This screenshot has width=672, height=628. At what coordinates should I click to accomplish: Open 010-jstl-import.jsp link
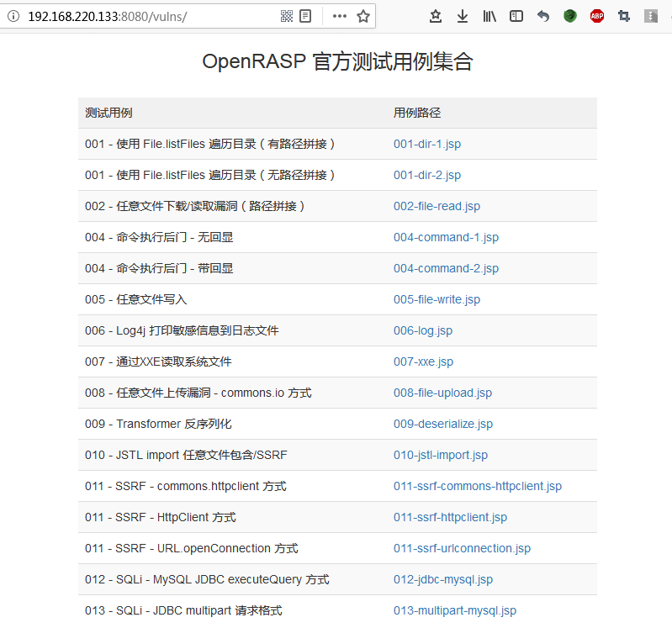point(441,455)
